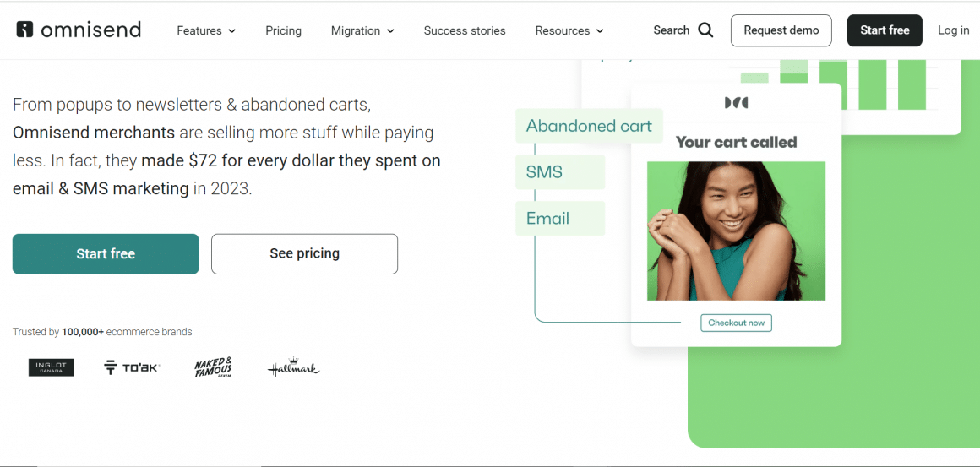This screenshot has width=980, height=467.
Task: Click the Inglot Canada brand logo
Action: [52, 367]
